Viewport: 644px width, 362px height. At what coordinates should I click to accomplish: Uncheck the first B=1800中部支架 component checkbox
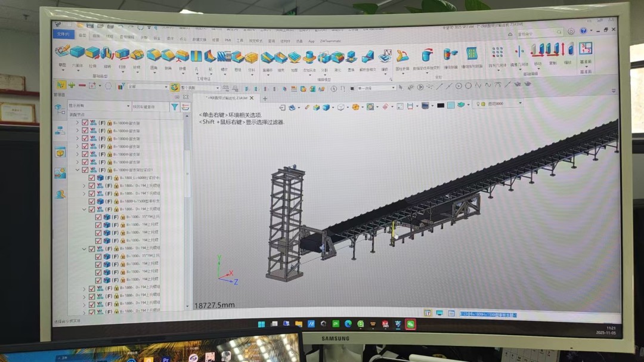pyautogui.click(x=85, y=123)
